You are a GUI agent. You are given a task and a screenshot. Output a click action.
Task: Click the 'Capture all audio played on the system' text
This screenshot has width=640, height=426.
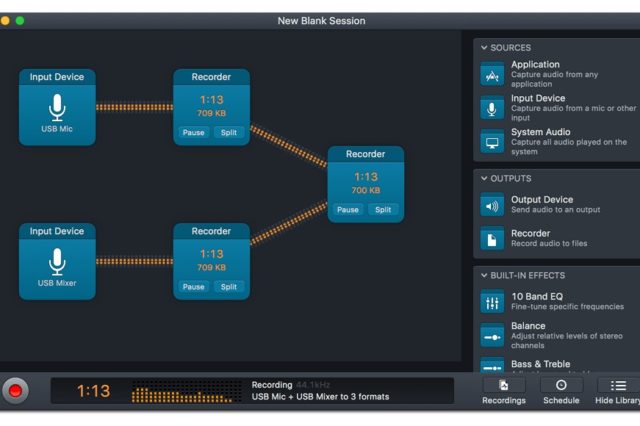click(x=569, y=147)
